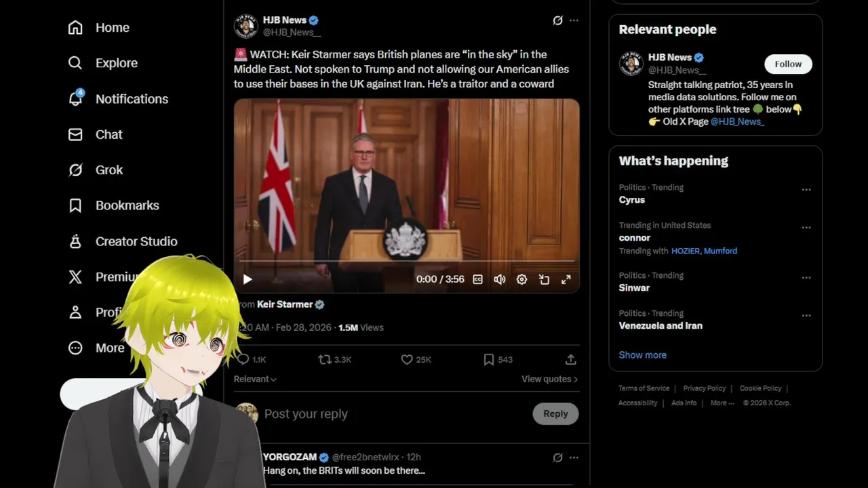Play the Keir Starmer video
The width and height of the screenshot is (868, 488).
click(248, 279)
